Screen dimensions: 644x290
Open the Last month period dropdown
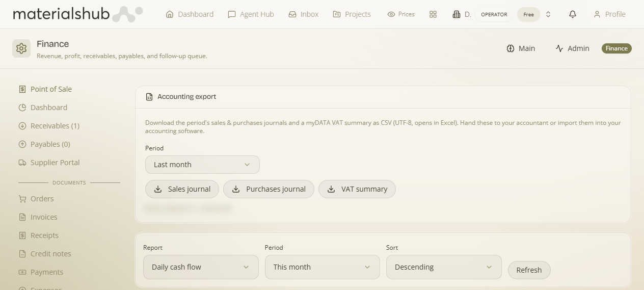(x=202, y=165)
